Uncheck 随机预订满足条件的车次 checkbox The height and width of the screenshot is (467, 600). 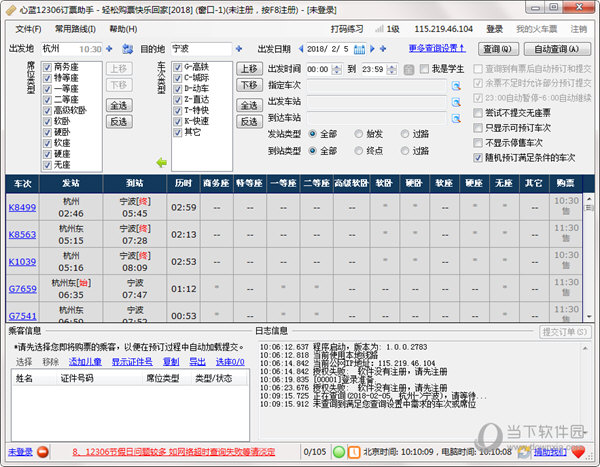478,158
